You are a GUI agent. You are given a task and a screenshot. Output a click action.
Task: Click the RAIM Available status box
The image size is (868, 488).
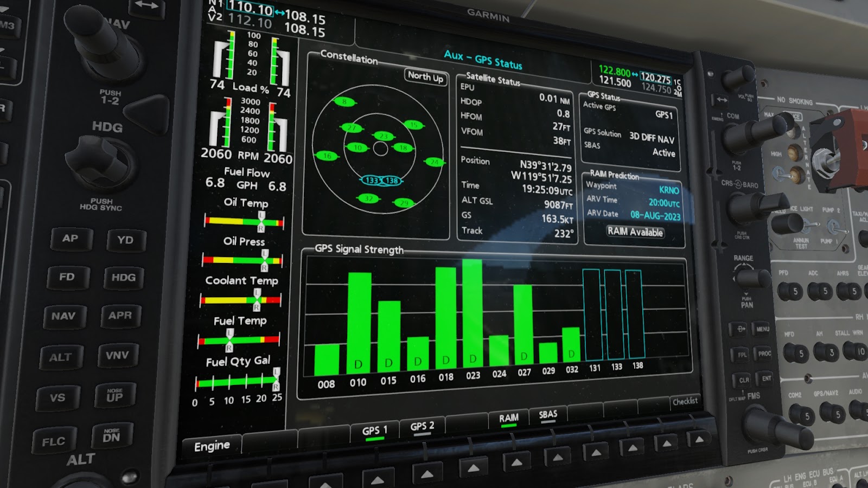[x=635, y=232]
